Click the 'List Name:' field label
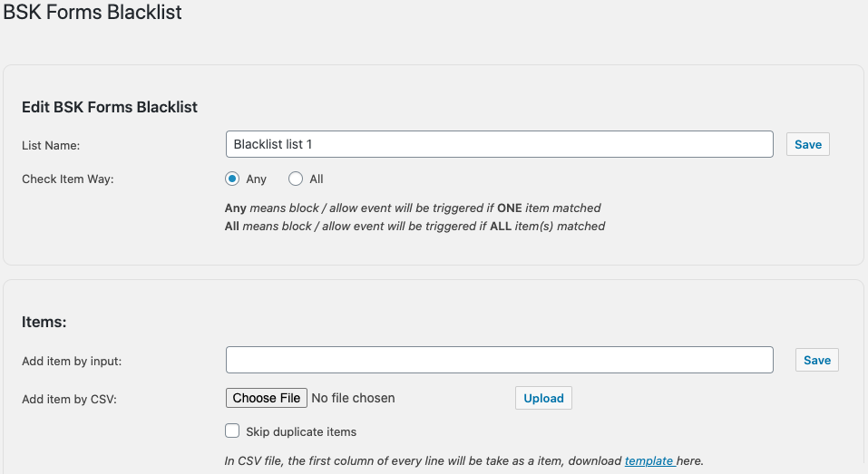868x474 pixels. pos(51,146)
